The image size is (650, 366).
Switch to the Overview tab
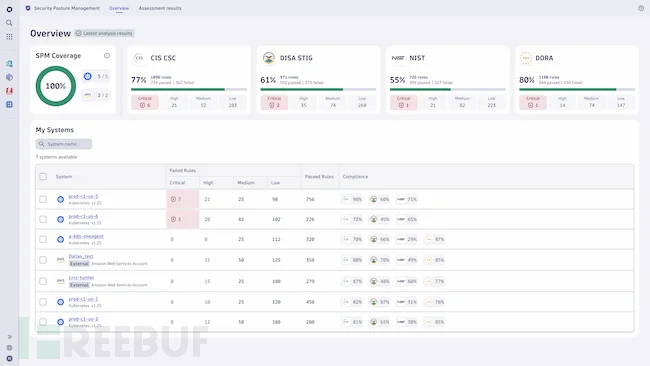click(x=119, y=8)
